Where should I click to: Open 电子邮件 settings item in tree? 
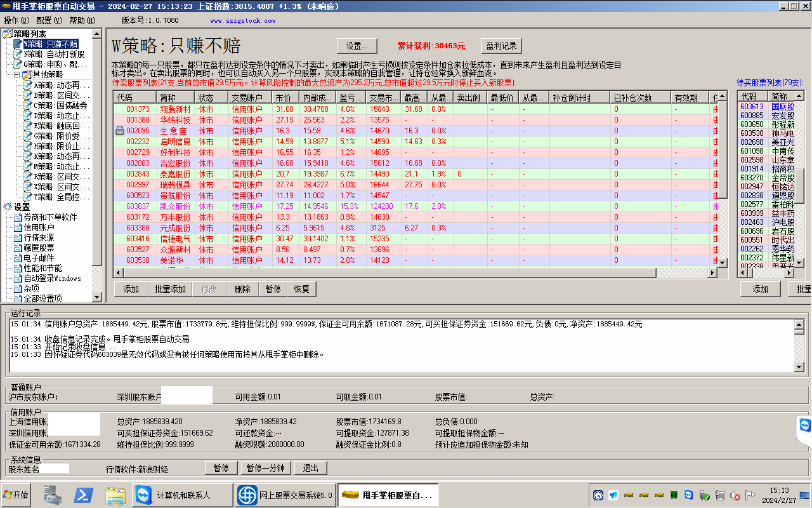pos(39,258)
